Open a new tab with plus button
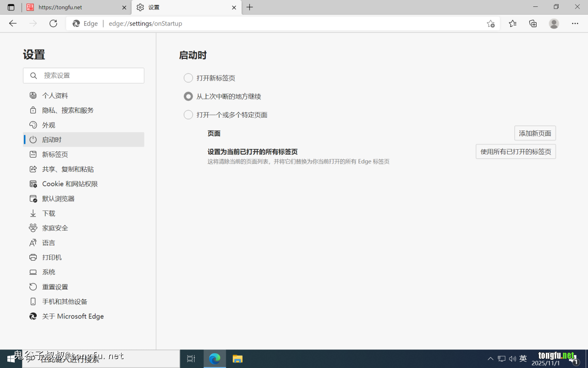 pos(250,7)
